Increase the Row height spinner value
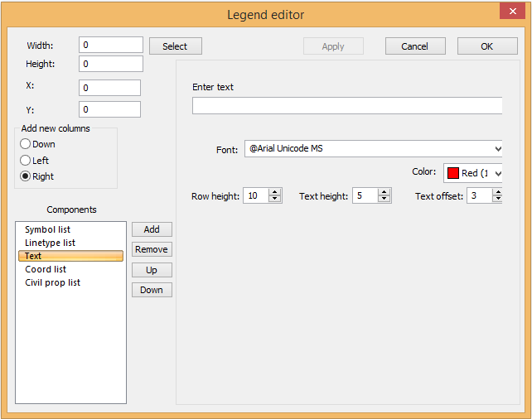The width and height of the screenshot is (532, 419). pos(275,192)
